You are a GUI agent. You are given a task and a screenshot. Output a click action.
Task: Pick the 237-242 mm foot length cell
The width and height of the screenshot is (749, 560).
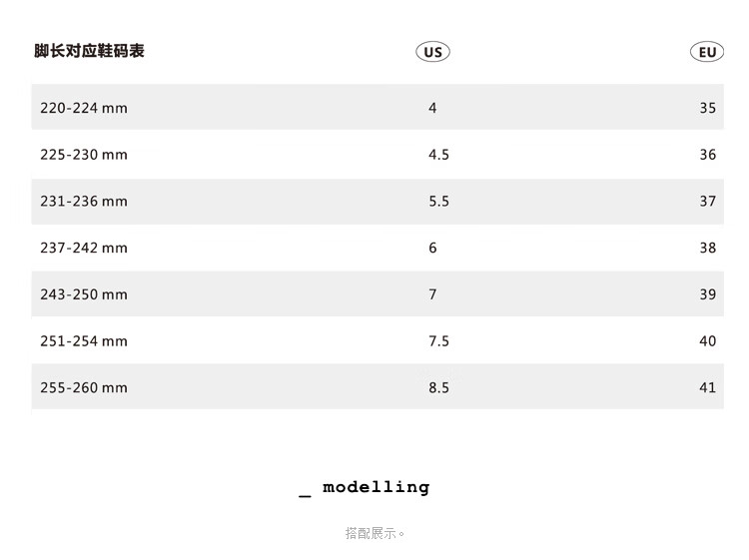[x=84, y=248]
